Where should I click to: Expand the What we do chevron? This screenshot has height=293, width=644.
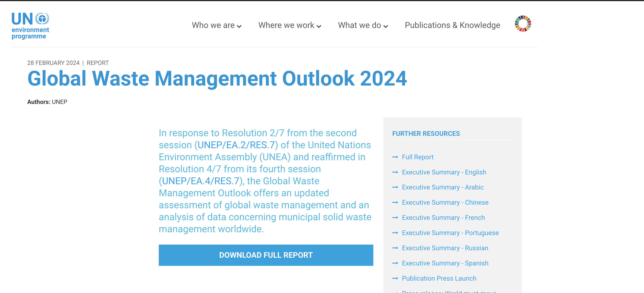pos(386,26)
